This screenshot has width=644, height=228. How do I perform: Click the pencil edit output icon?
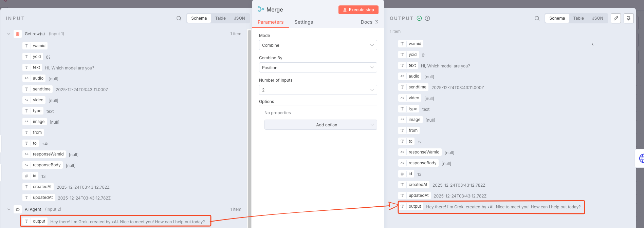(616, 18)
